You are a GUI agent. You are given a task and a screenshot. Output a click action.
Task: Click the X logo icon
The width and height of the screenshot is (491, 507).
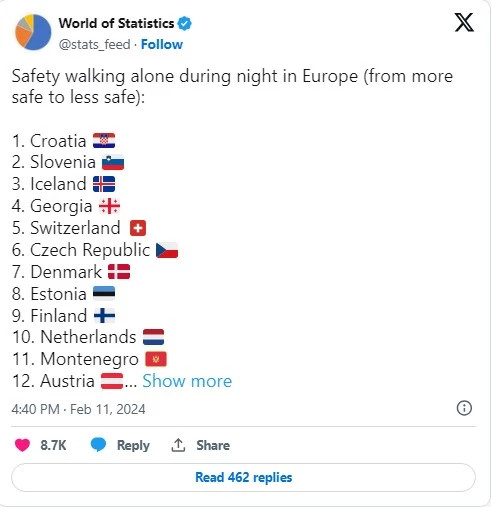464,23
